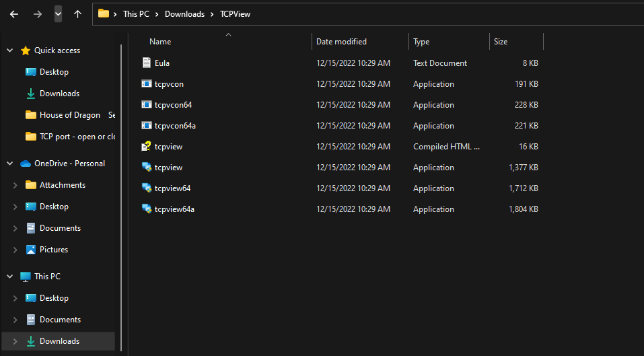The image size is (644, 356).
Task: Open Documents under This PC
Action: [x=60, y=320]
